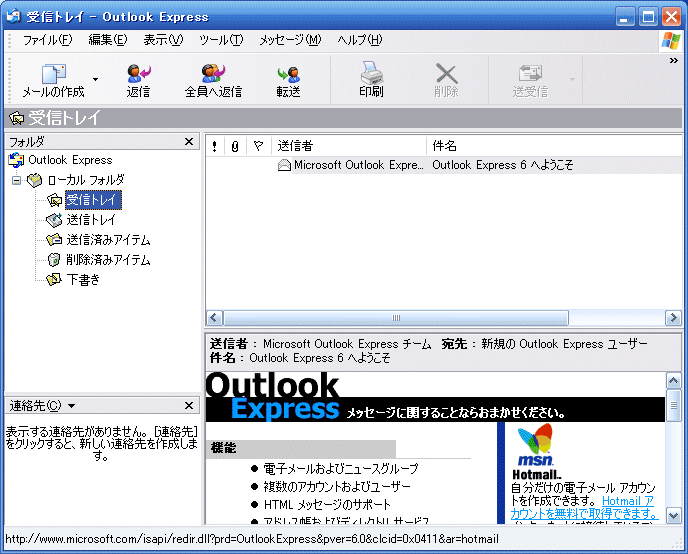Select the 送信済みアイテム folder icon
The image size is (688, 554).
pyautogui.click(x=54, y=239)
